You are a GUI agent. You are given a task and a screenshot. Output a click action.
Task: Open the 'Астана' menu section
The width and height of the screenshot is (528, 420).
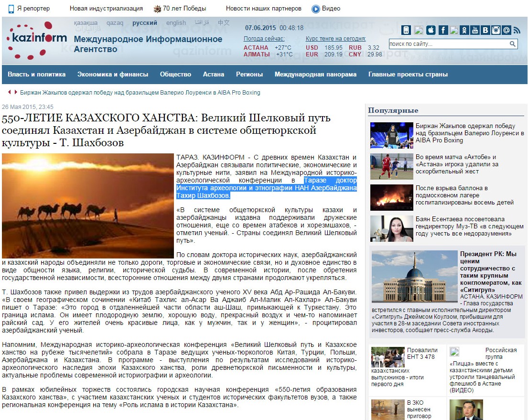[214, 75]
